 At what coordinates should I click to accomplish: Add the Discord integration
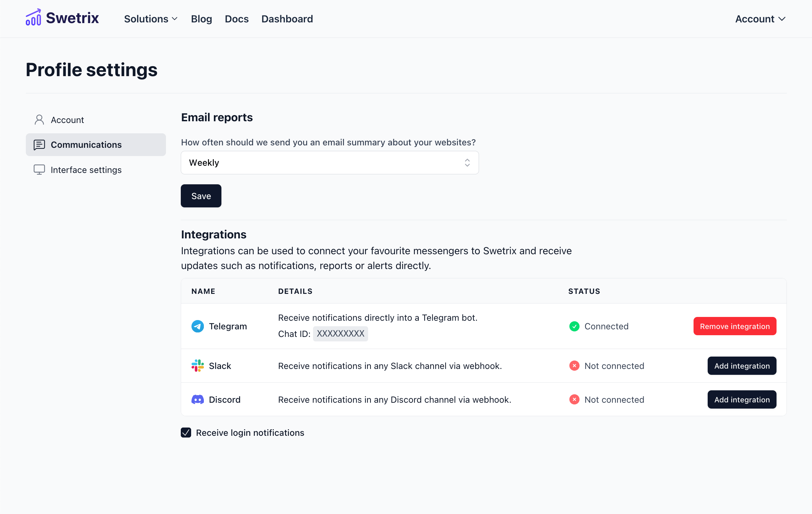[742, 399]
